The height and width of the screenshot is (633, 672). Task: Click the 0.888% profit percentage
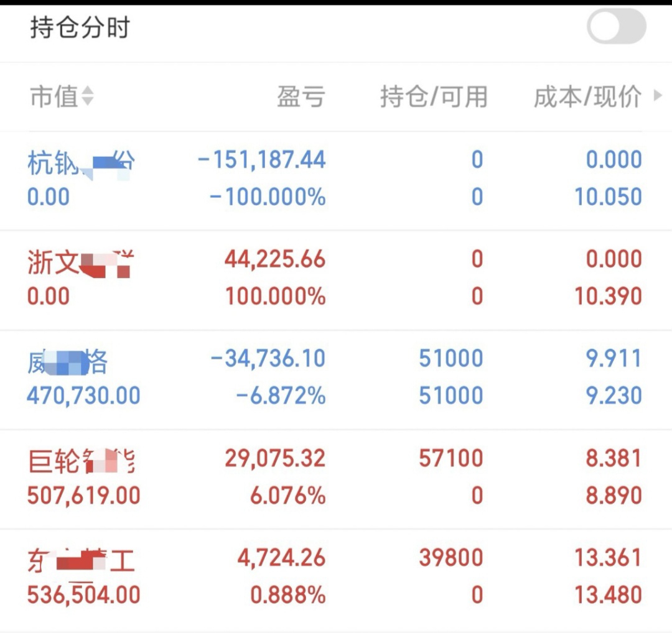coord(287,595)
